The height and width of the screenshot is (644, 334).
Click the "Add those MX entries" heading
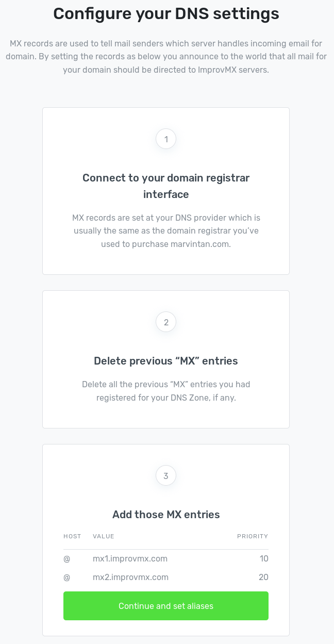(x=166, y=515)
